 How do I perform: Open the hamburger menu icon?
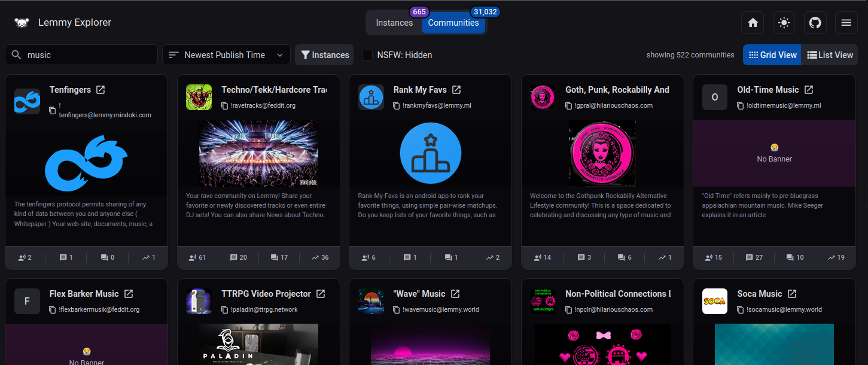click(x=846, y=23)
